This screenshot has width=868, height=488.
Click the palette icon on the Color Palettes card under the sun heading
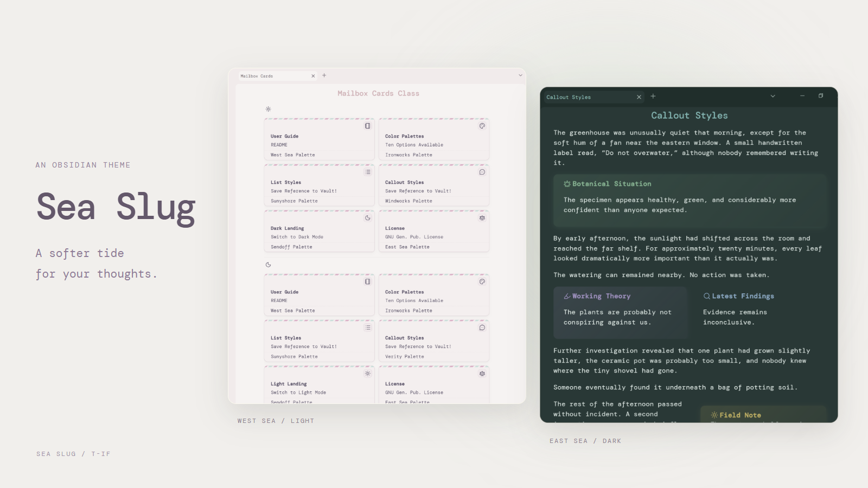pos(482,126)
